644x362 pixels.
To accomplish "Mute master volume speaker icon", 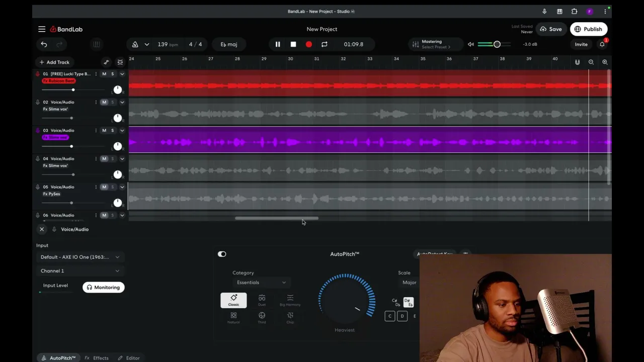I will pos(471,44).
